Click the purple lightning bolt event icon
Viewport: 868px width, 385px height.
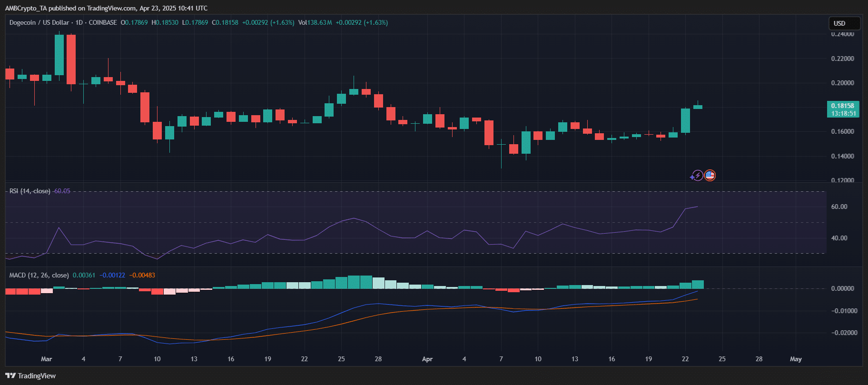(697, 176)
